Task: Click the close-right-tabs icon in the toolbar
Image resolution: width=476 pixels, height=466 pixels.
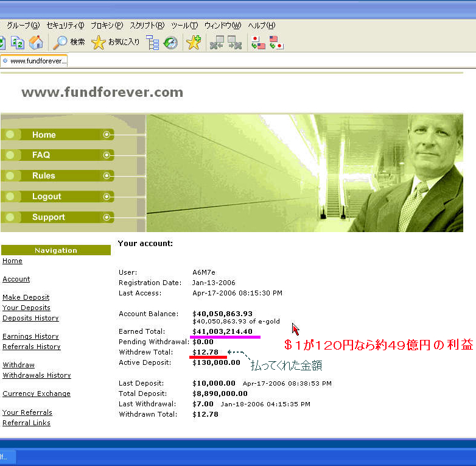Action: pos(235,43)
